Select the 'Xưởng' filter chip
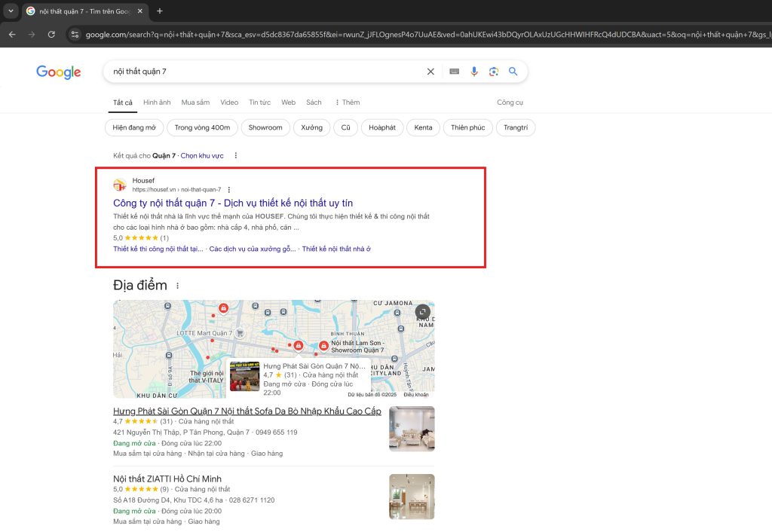This screenshot has width=772, height=532. (311, 127)
